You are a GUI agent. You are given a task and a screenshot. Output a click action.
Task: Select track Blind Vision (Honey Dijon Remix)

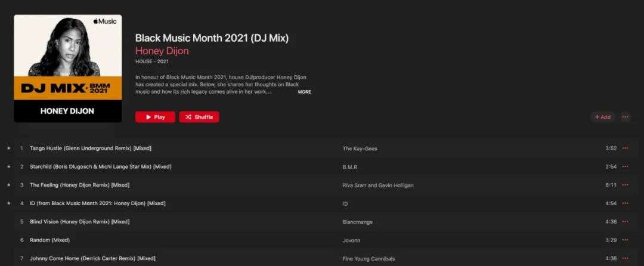(x=80, y=222)
